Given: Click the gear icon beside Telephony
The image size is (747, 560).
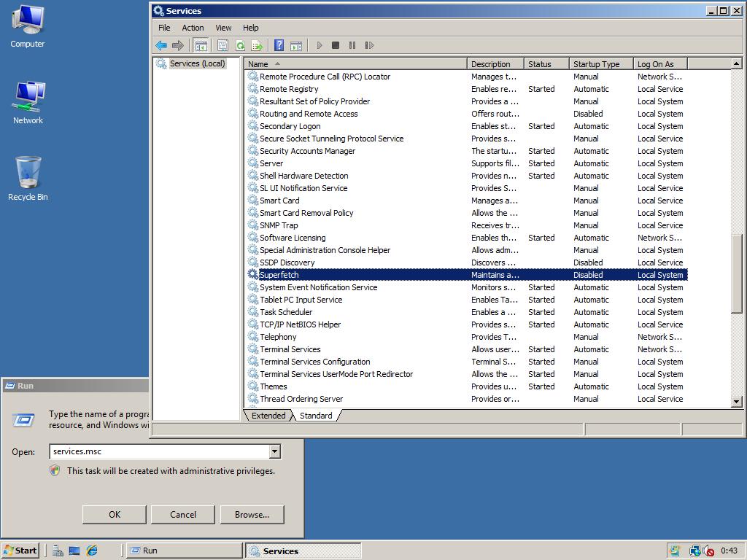Looking at the screenshot, I should [253, 337].
